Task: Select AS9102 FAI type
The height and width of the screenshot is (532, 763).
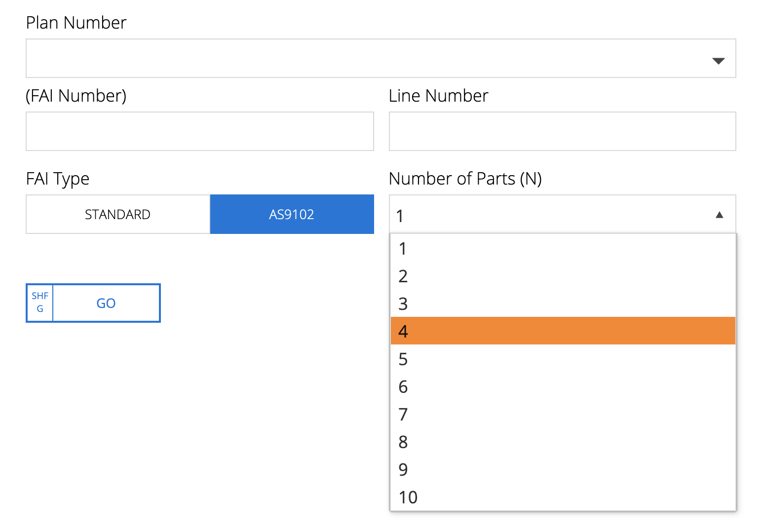Action: pos(292,214)
